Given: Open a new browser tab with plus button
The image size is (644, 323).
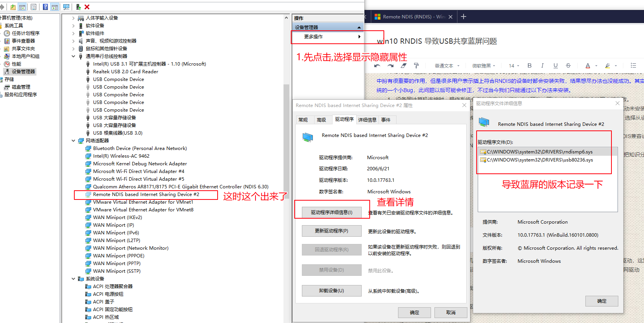Looking at the screenshot, I should pos(464,16).
